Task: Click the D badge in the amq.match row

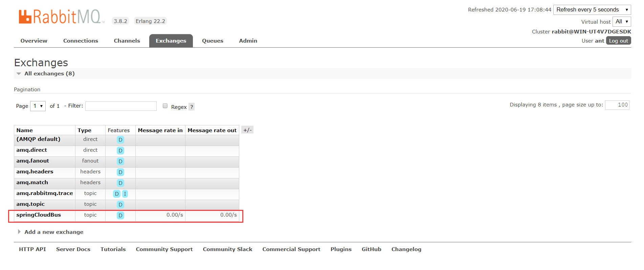Action: [120, 183]
